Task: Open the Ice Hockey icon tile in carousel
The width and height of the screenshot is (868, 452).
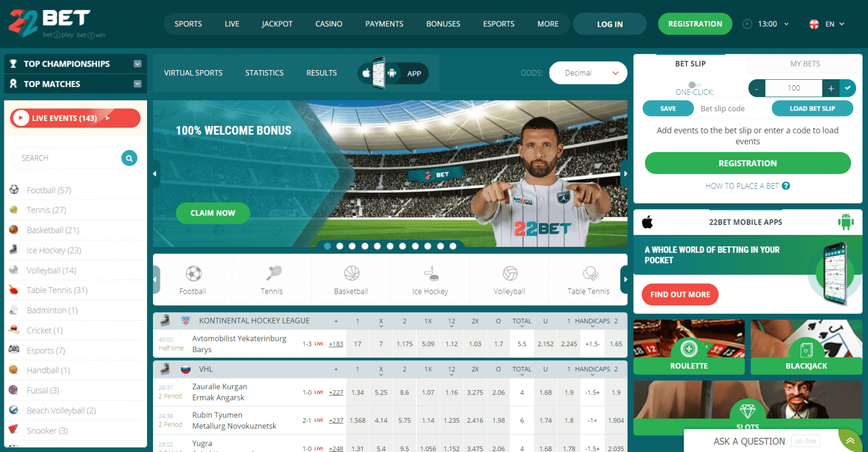Action: (x=430, y=280)
